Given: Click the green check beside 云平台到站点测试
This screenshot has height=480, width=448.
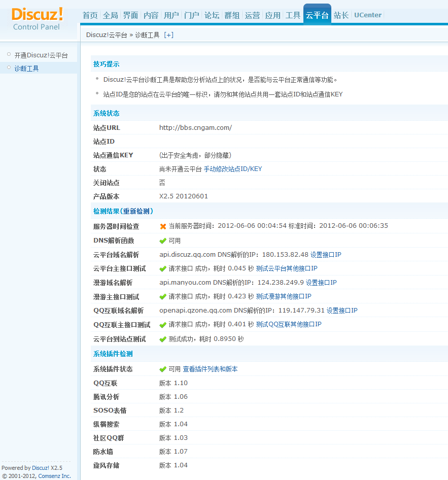Looking at the screenshot, I should (x=163, y=339).
